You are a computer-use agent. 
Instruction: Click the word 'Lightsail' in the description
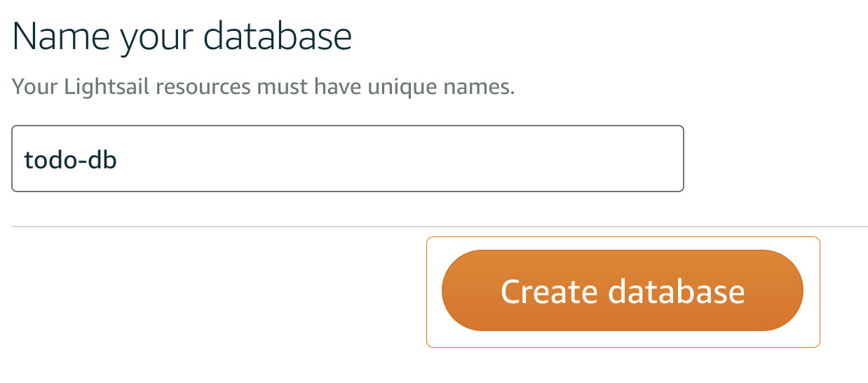click(x=107, y=88)
